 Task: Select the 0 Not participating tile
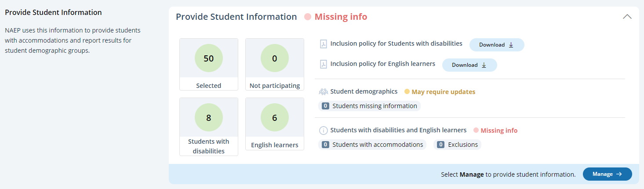coord(275,64)
